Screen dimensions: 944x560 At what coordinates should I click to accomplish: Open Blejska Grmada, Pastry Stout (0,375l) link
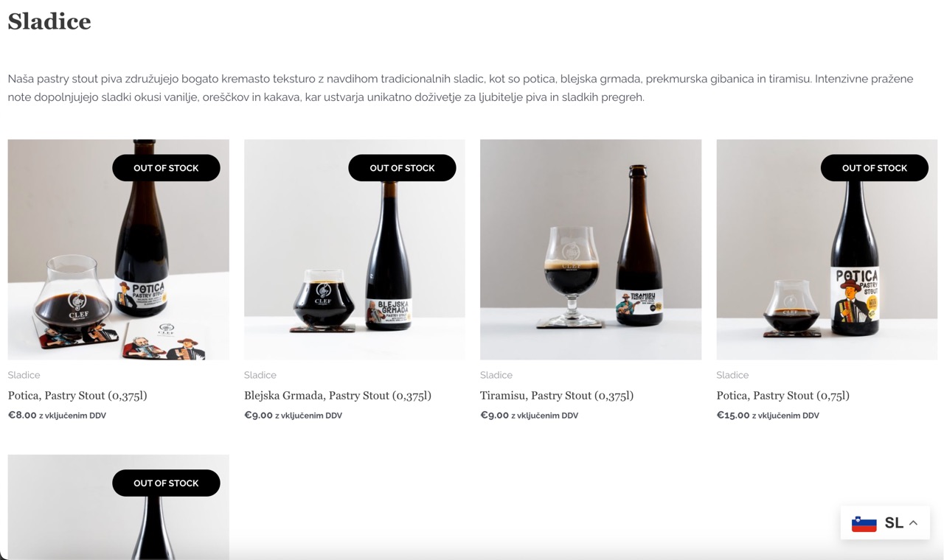338,396
